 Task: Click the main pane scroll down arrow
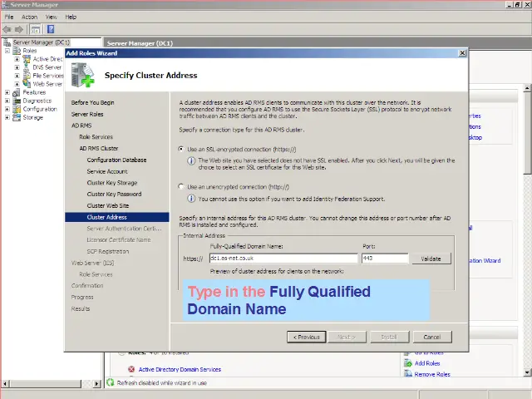pyautogui.click(x=527, y=372)
